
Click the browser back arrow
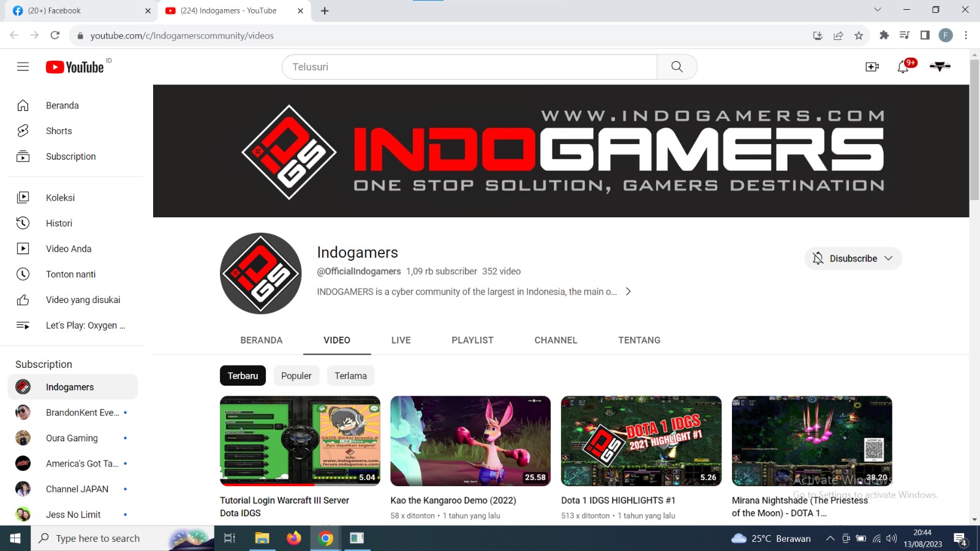click(x=14, y=36)
